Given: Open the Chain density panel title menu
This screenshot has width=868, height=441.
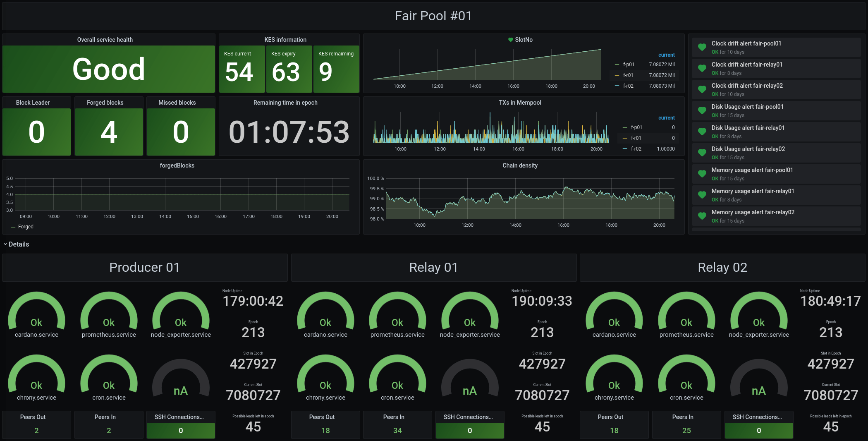Looking at the screenshot, I should click(x=520, y=165).
